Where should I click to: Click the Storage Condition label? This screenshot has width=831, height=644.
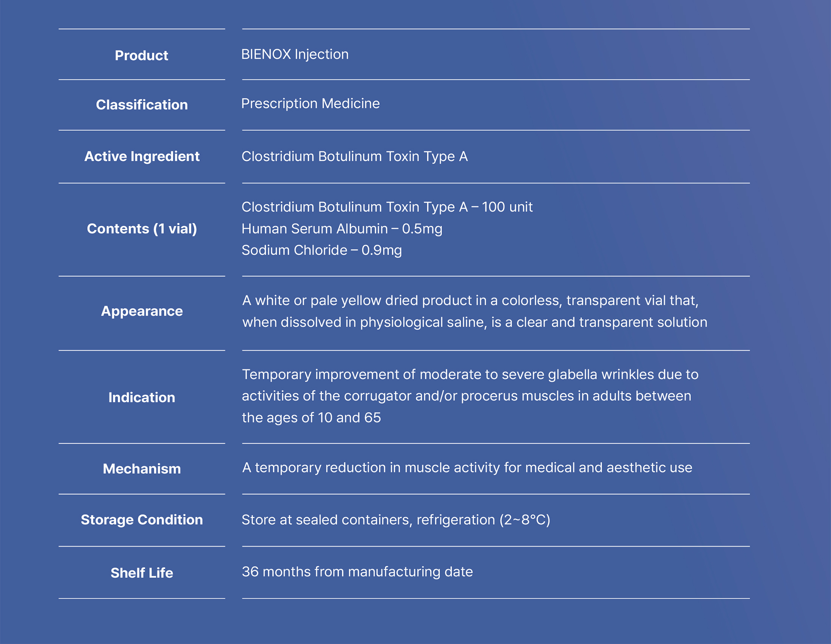tap(142, 520)
